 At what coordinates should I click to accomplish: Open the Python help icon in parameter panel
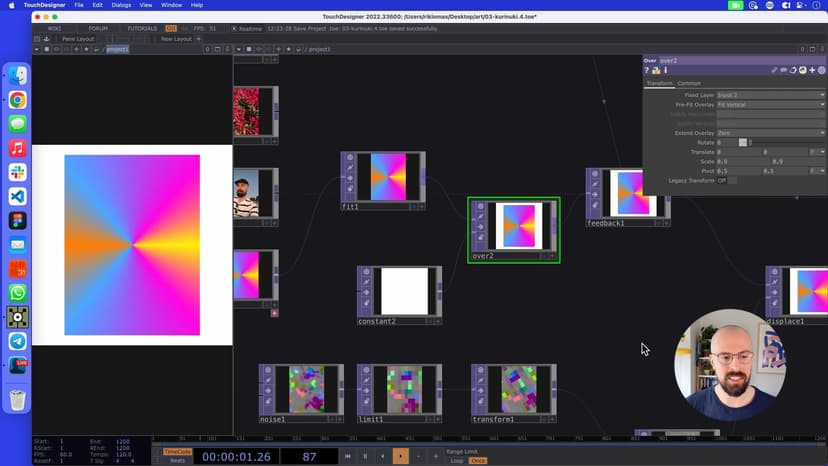coord(656,71)
